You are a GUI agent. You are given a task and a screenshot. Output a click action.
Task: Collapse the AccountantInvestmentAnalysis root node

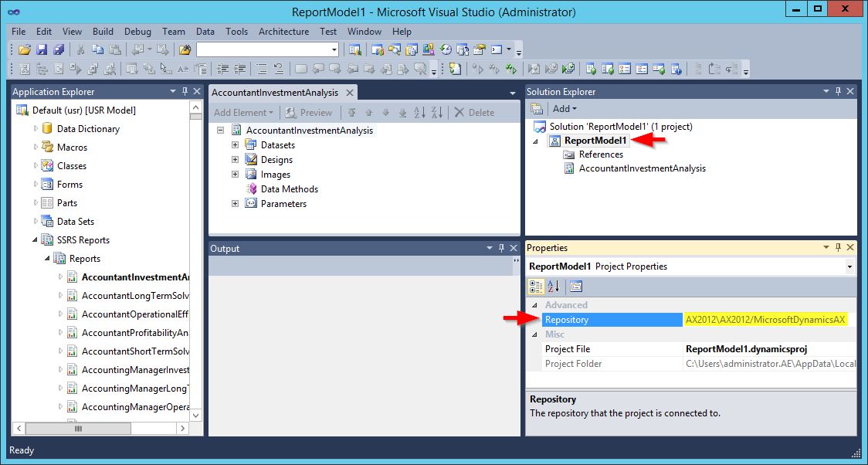(220, 131)
